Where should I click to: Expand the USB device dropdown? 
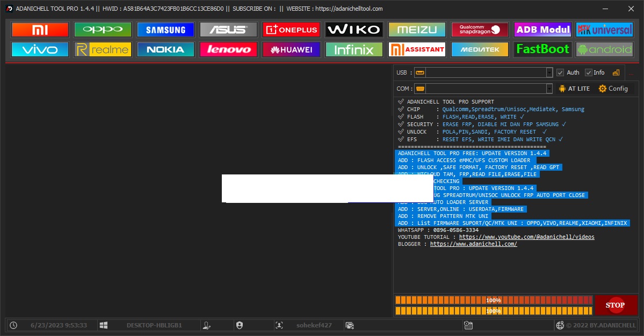(x=549, y=72)
